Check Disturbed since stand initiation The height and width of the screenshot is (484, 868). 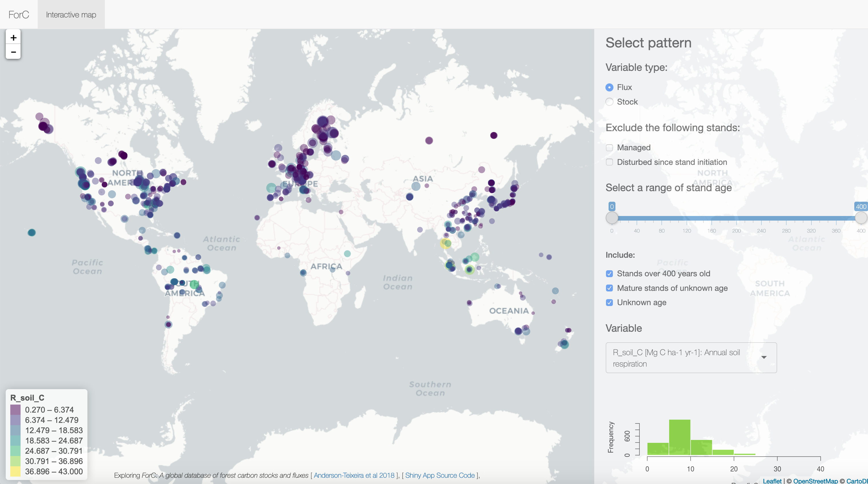[609, 162]
